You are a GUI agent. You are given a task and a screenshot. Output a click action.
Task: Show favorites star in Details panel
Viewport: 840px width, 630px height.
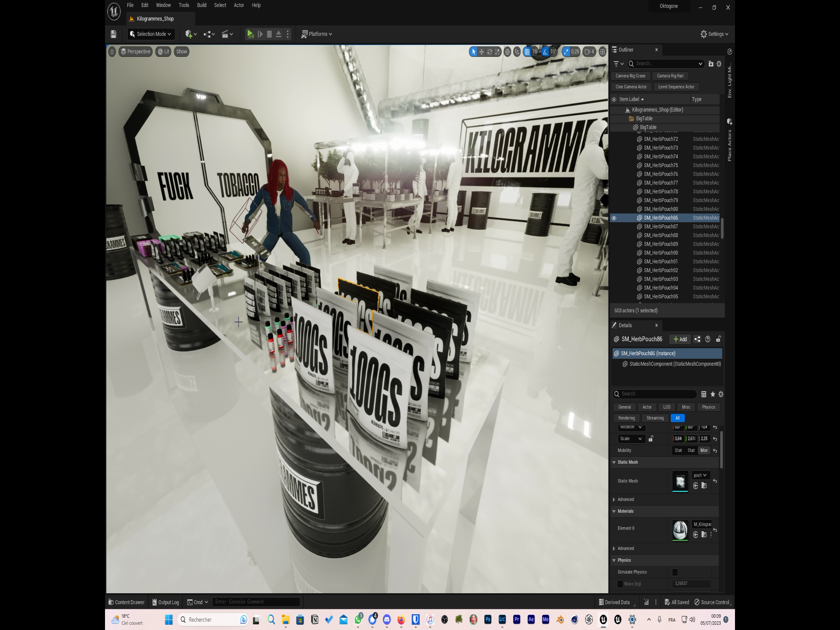point(713,394)
